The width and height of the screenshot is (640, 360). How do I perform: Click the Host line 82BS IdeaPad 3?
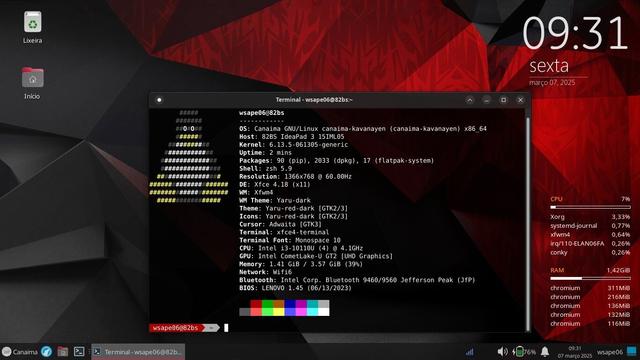(291, 137)
